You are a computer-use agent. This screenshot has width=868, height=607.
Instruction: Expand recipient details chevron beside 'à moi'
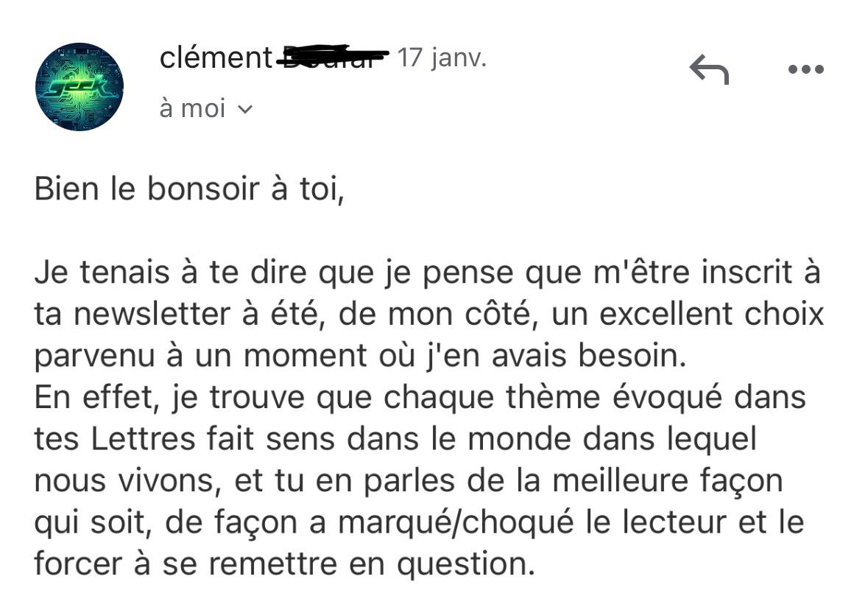[x=245, y=110]
